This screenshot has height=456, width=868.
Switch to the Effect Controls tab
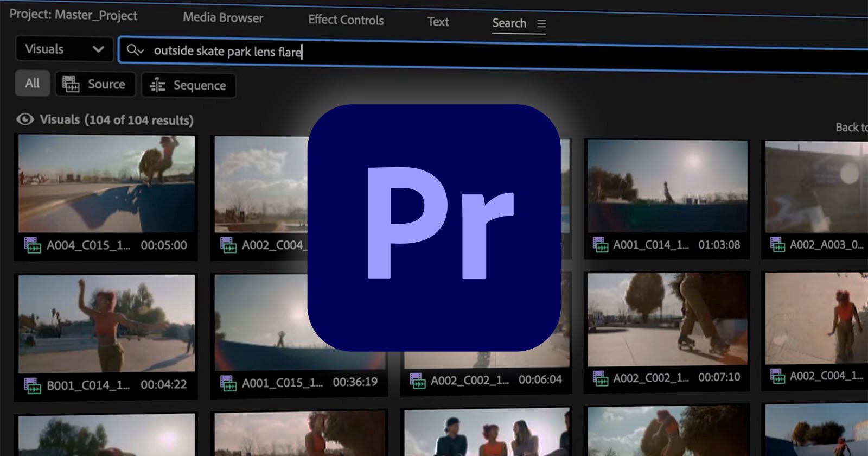[346, 20]
